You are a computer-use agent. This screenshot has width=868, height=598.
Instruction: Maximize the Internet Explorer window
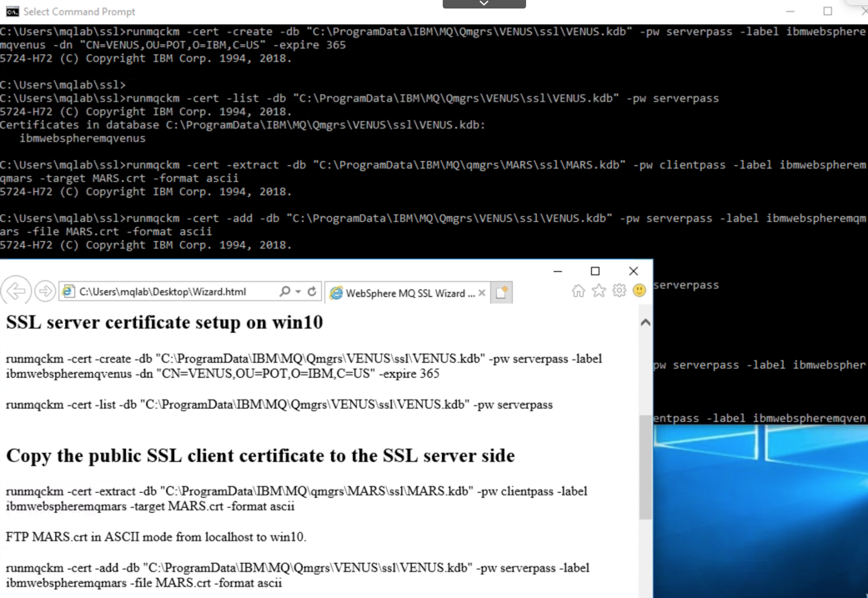pos(595,271)
